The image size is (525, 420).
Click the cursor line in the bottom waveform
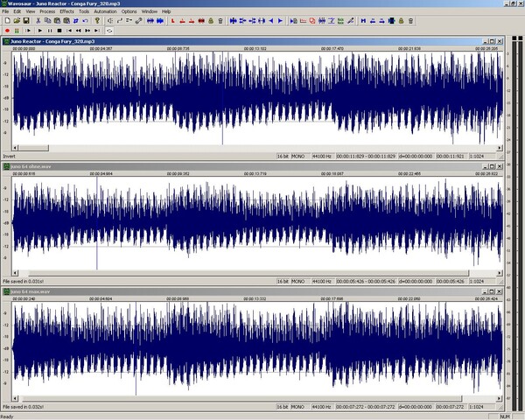(136, 348)
